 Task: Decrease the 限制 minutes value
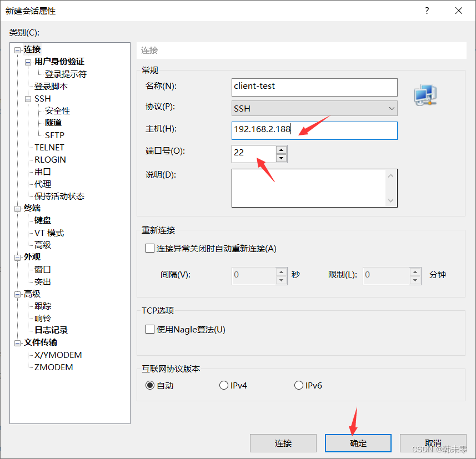pyautogui.click(x=415, y=280)
